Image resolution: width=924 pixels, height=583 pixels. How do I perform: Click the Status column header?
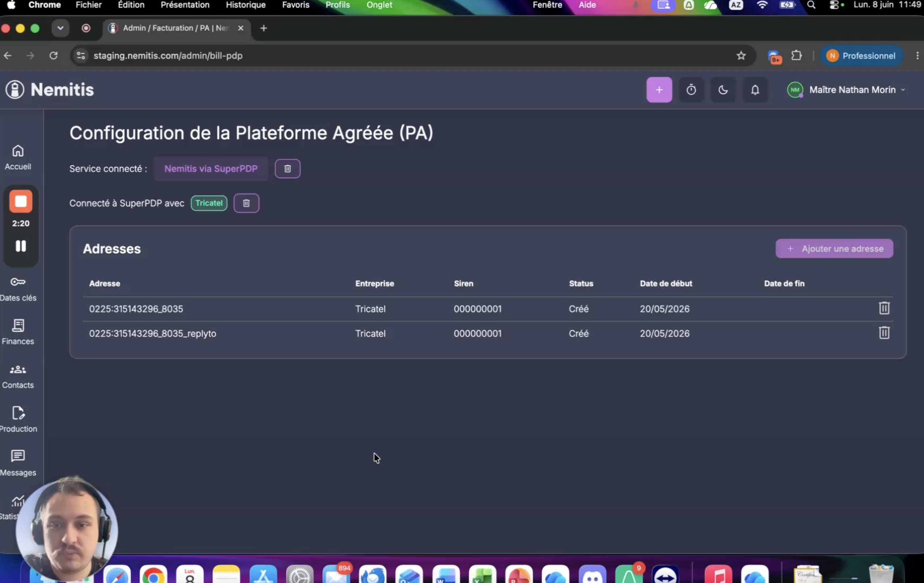[581, 284]
